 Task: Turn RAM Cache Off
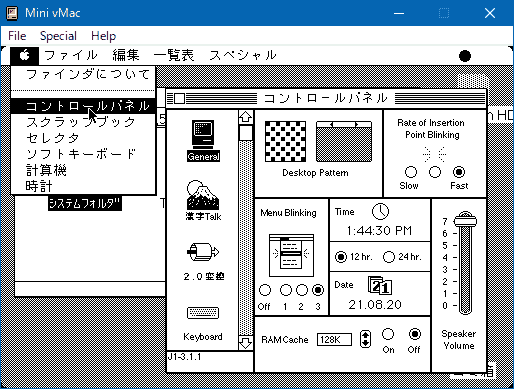click(x=415, y=334)
